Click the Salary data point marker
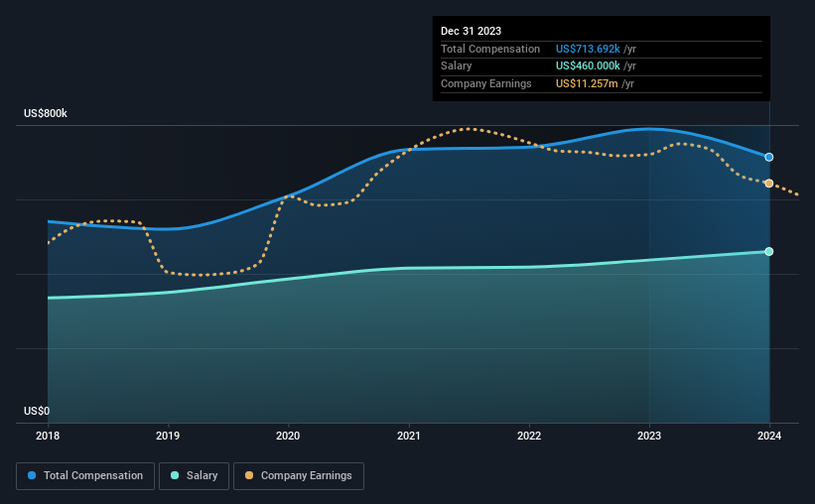This screenshot has height=504, width=815. click(x=768, y=251)
